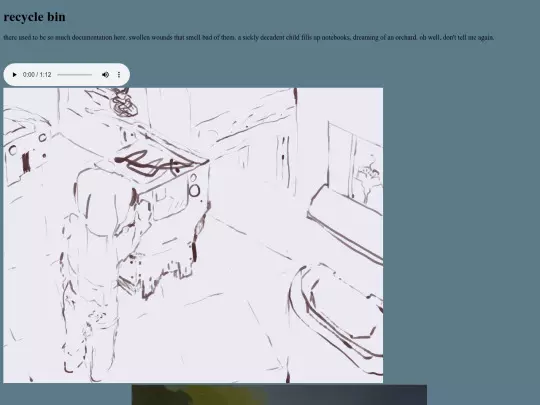The width and height of the screenshot is (540, 405).
Task: Seek on the audio progress slider
Action: pyautogui.click(x=74, y=74)
